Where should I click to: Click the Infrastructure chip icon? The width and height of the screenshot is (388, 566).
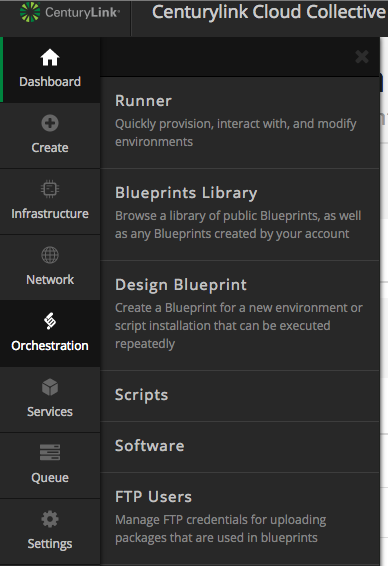tap(50, 189)
